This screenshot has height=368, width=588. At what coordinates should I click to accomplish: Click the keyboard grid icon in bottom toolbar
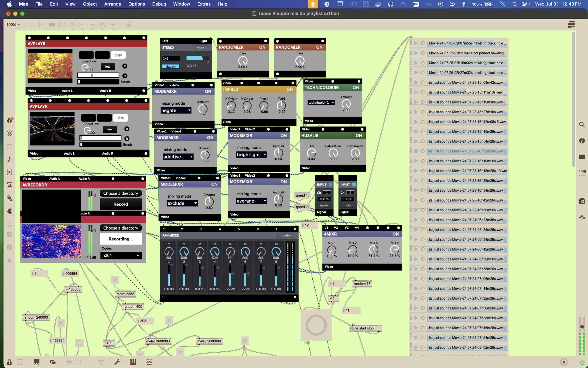tap(149, 362)
